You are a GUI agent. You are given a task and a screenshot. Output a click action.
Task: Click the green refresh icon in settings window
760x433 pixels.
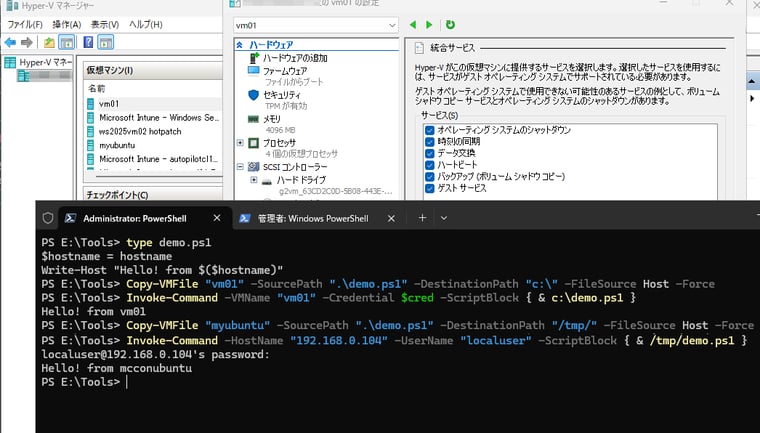click(450, 25)
